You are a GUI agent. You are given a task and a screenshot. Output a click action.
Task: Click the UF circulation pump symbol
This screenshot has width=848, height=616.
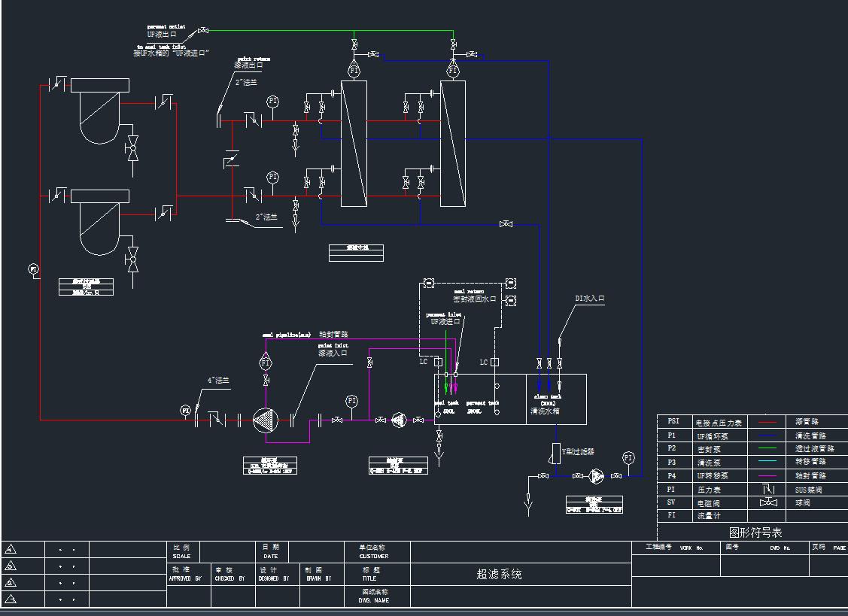coord(266,420)
